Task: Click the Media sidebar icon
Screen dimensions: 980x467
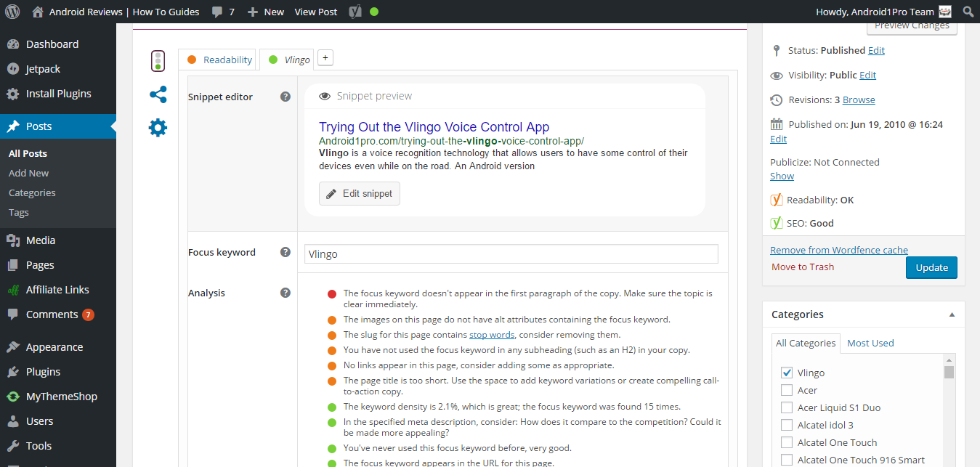Action: coord(12,240)
